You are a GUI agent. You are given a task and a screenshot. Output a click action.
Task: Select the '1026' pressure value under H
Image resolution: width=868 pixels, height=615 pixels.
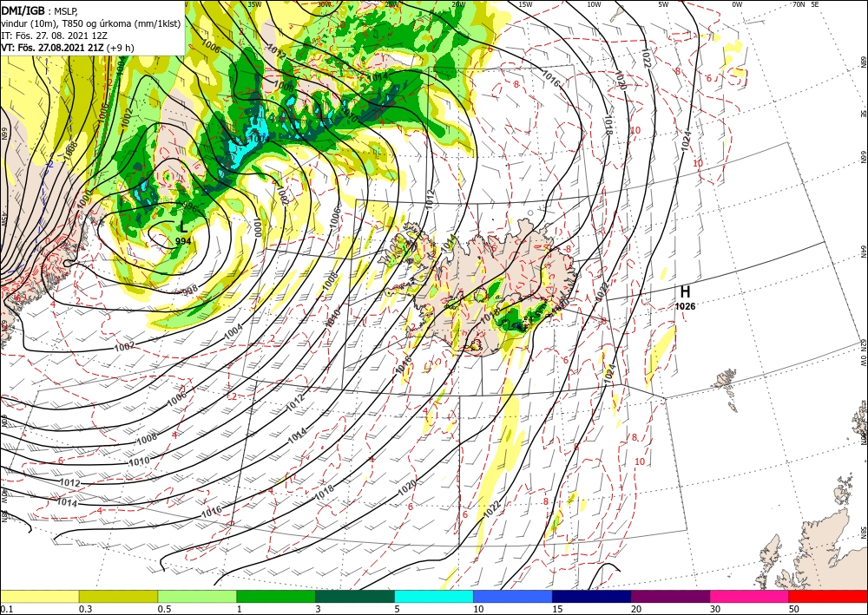[x=685, y=306]
